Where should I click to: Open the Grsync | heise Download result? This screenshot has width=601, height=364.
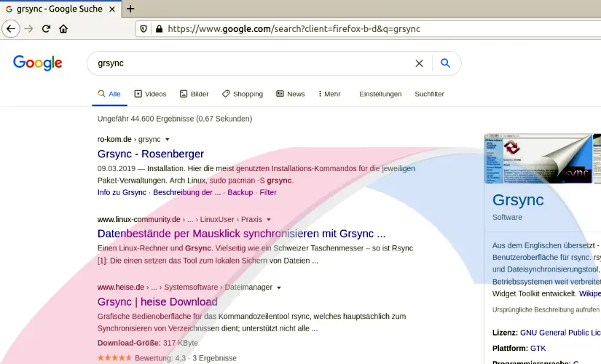pyautogui.click(x=157, y=301)
